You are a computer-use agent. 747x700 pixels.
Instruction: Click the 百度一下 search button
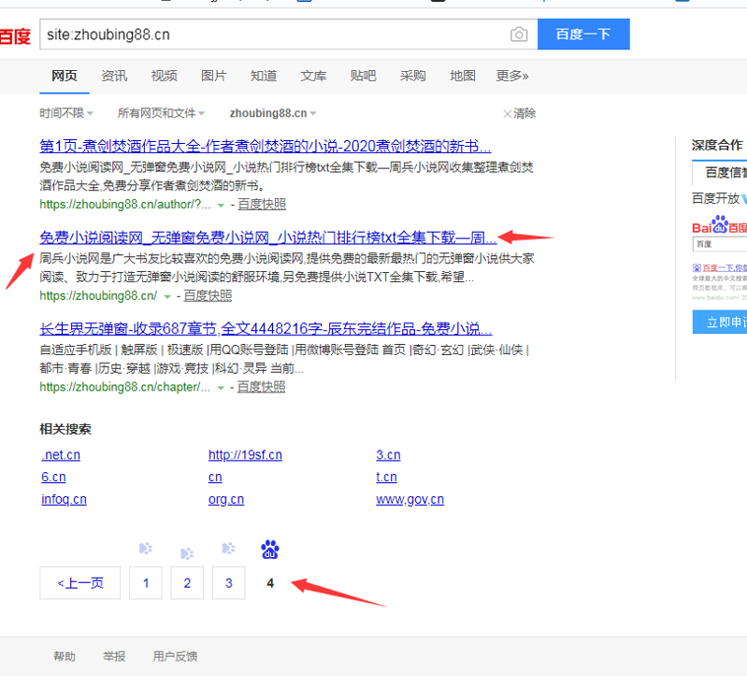(x=583, y=35)
